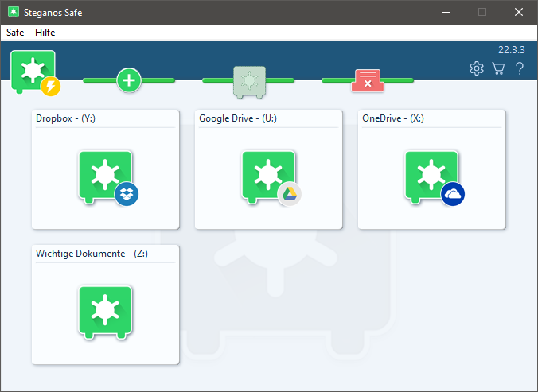Click the Steganos Safe title bar app icon
The height and width of the screenshot is (392, 538).
(14, 12)
